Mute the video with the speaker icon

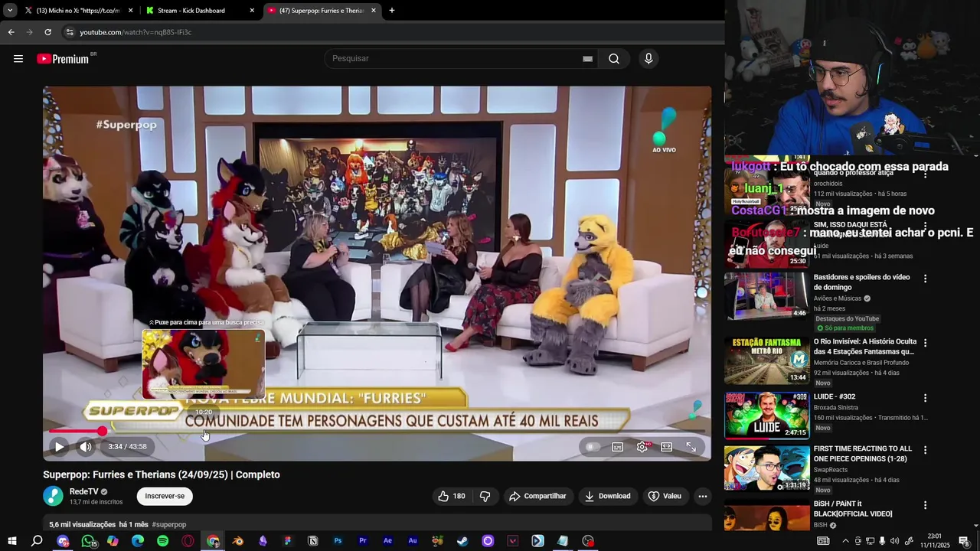tap(86, 447)
